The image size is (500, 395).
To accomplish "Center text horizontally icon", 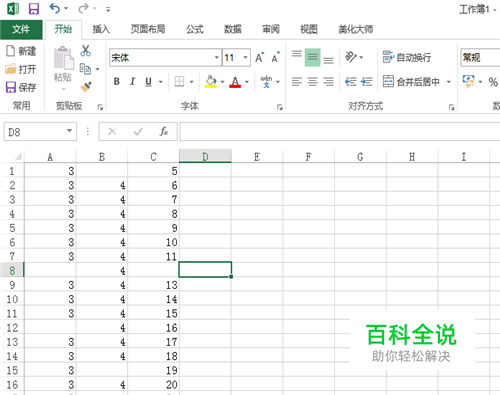I will [312, 82].
